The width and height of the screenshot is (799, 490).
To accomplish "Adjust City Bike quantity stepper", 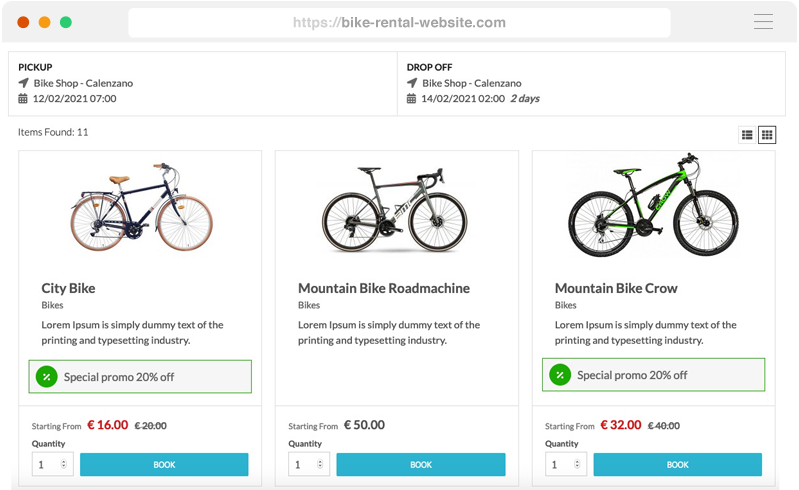I will coord(64,465).
